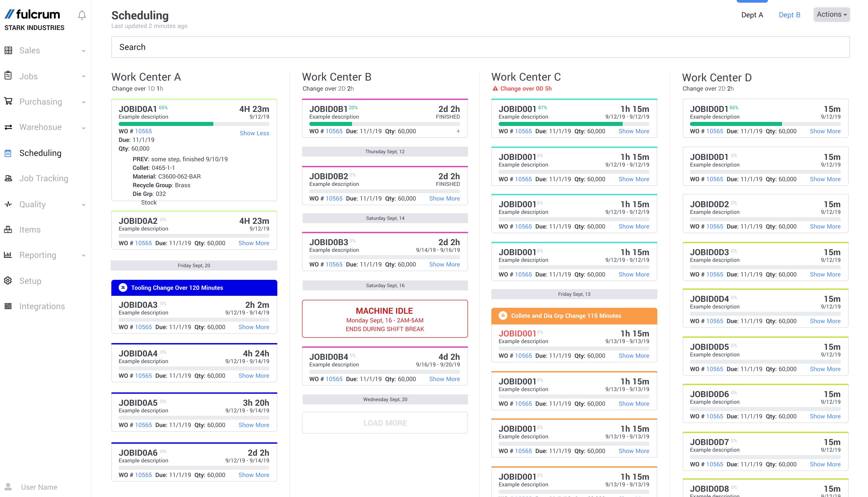The width and height of the screenshot is (868, 497).
Task: Click into the Search field
Action: point(480,47)
